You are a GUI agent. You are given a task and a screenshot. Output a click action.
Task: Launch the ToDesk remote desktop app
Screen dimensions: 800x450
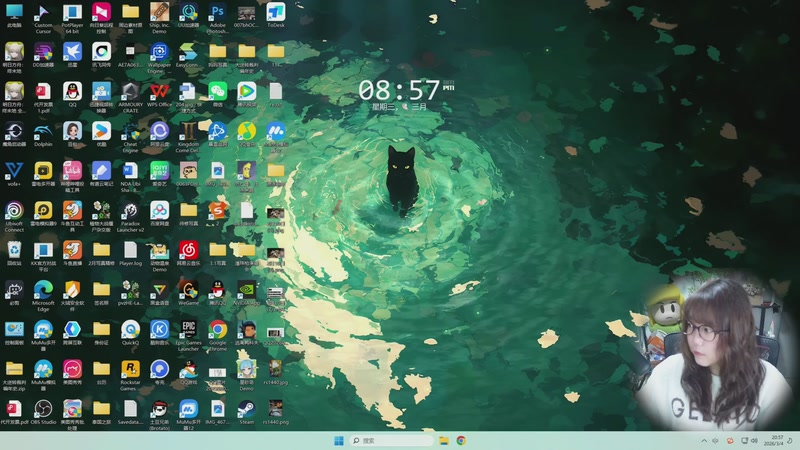(x=276, y=15)
